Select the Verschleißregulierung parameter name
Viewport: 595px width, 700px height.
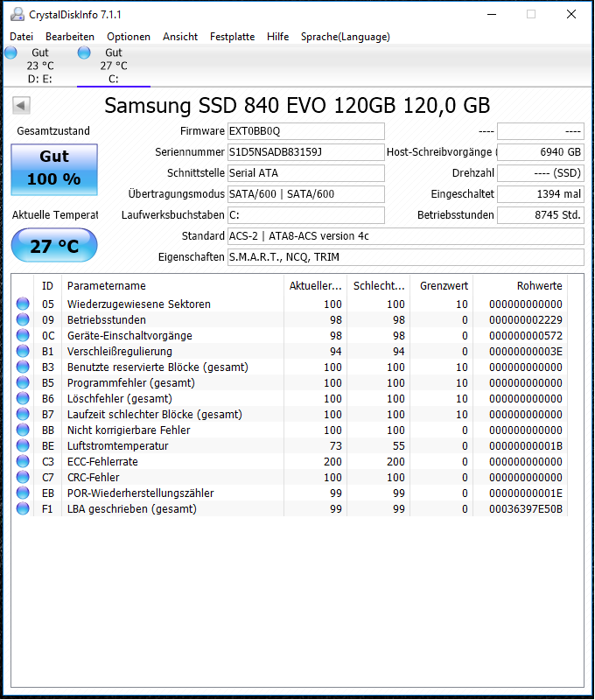coord(120,352)
